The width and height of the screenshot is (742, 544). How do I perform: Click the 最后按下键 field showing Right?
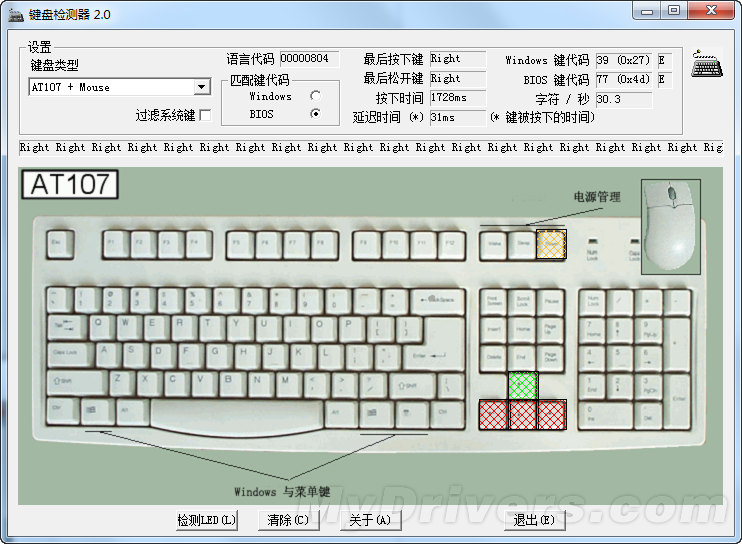click(458, 59)
